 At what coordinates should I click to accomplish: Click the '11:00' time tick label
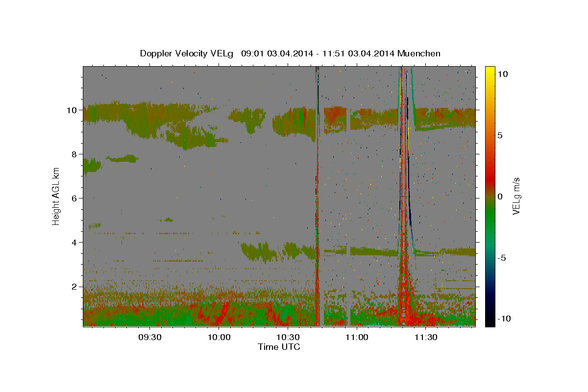(x=357, y=338)
